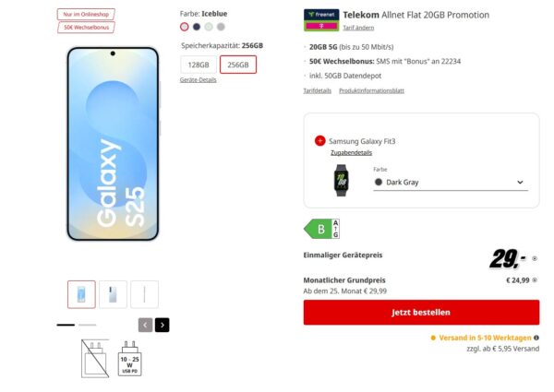
Task: Click the Jetzt bestellen button
Action: point(421,313)
